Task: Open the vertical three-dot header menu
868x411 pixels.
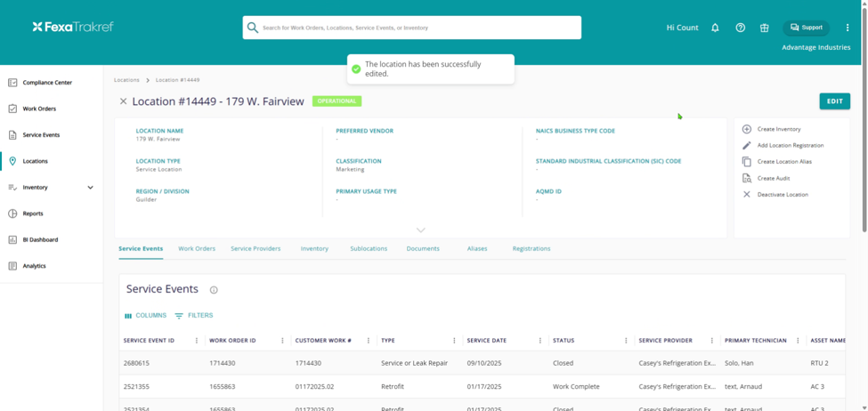Action: click(x=848, y=28)
